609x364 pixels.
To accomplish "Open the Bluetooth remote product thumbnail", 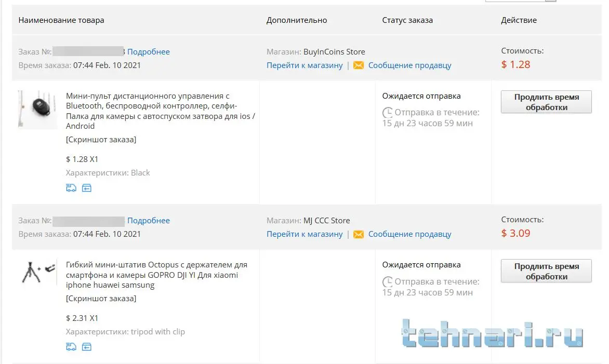I will click(x=37, y=110).
